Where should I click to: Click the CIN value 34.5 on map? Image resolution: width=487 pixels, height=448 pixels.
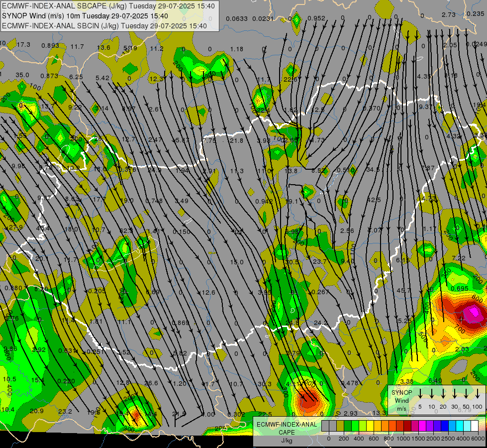[373, 169]
